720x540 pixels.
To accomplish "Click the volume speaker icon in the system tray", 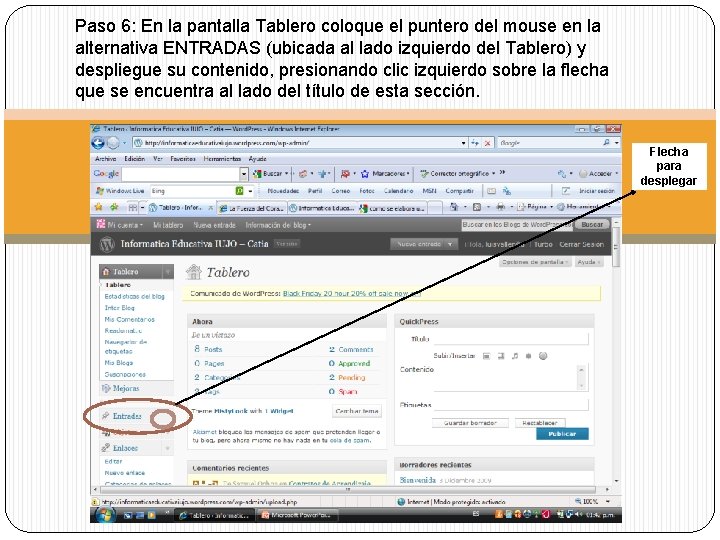I will tap(579, 515).
